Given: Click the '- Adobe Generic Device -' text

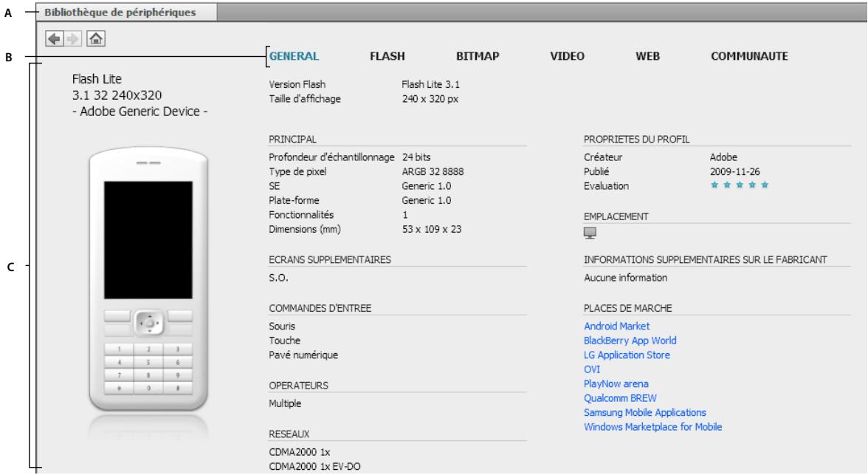Looking at the screenshot, I should [139, 112].
